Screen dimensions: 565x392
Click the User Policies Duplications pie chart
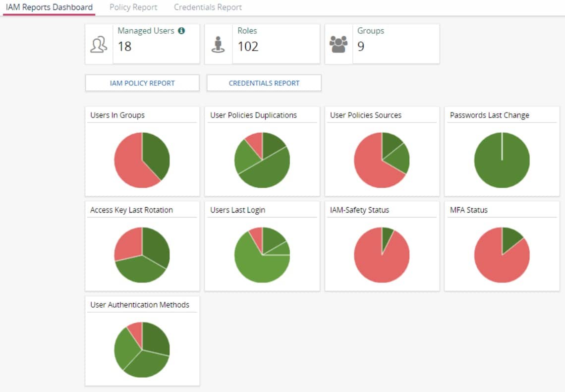262,160
